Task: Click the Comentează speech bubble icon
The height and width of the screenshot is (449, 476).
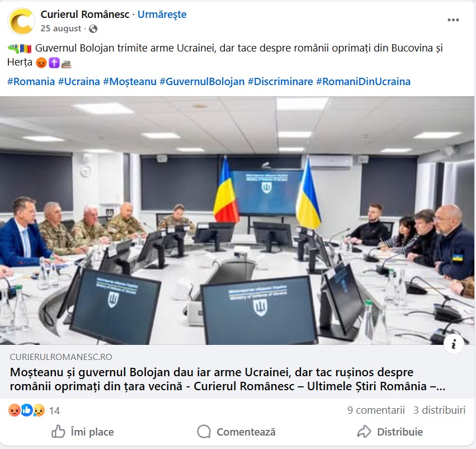Action: point(204,432)
